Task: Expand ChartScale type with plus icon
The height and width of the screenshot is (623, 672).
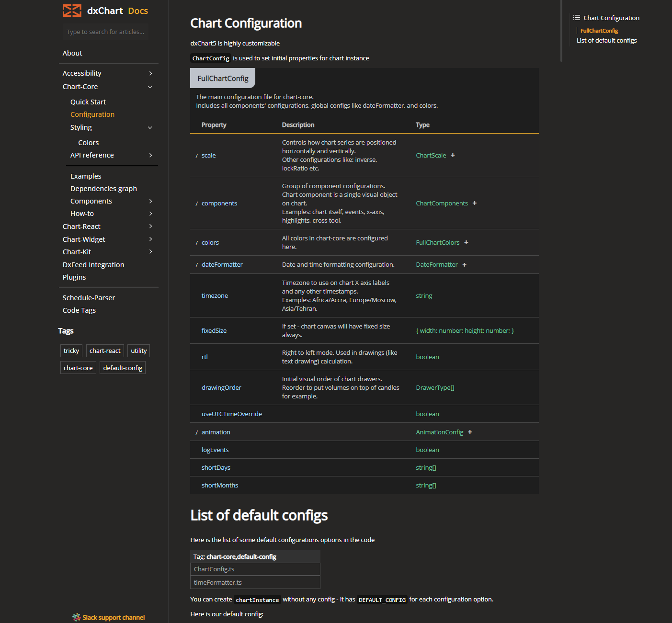Action: pos(453,155)
